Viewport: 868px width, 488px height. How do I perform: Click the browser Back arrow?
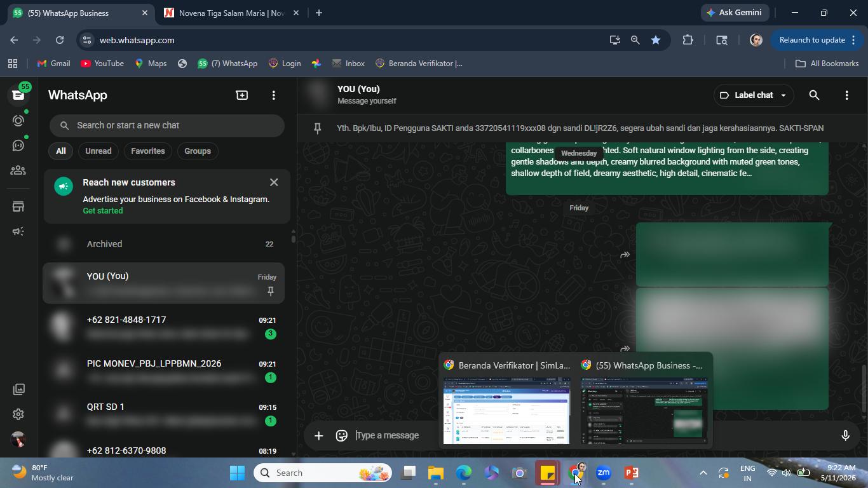[x=14, y=40]
